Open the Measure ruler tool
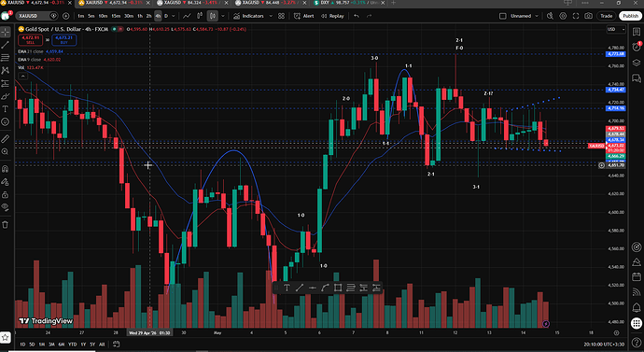 pos(6,139)
